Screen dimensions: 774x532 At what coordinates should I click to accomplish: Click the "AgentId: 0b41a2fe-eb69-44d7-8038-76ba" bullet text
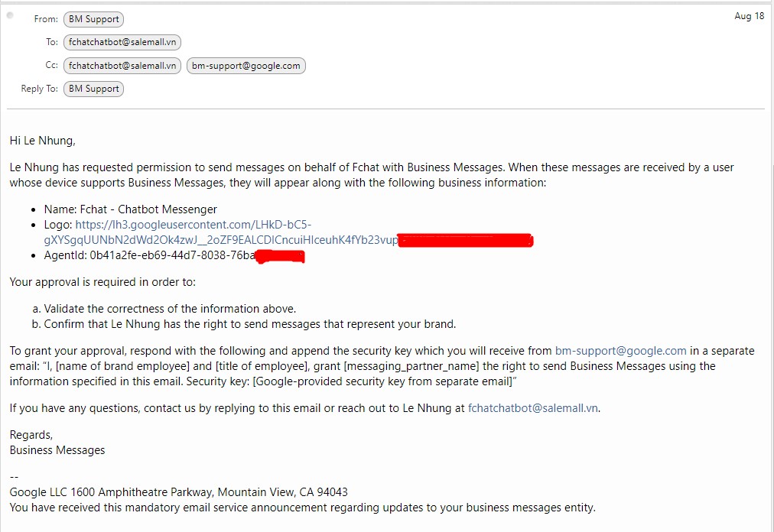point(150,255)
